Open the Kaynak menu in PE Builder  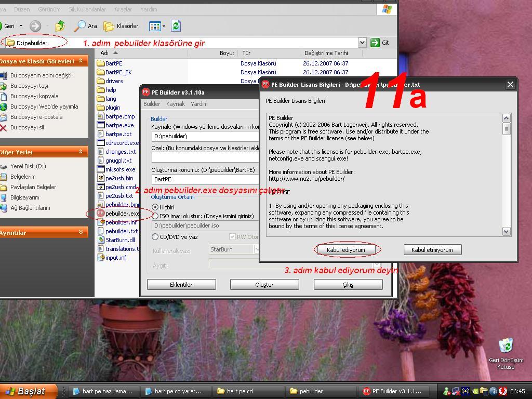pyautogui.click(x=176, y=104)
